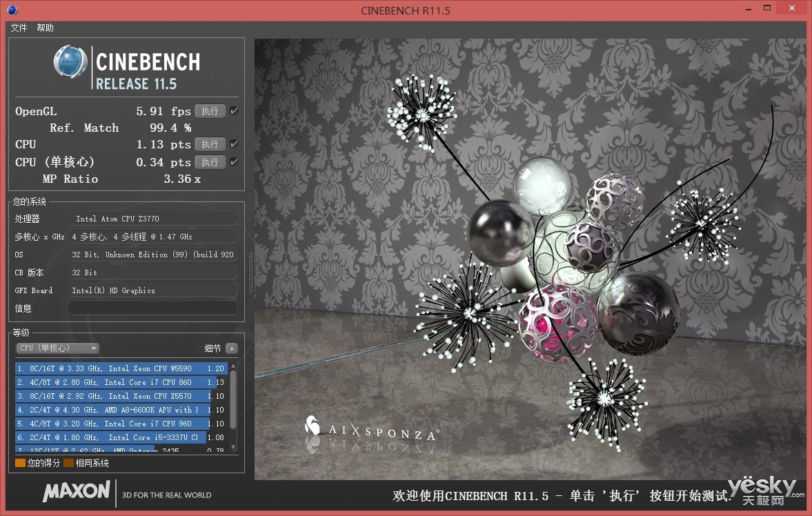812x516 pixels.
Task: Minimize the CINEBENCH window
Action: click(749, 9)
